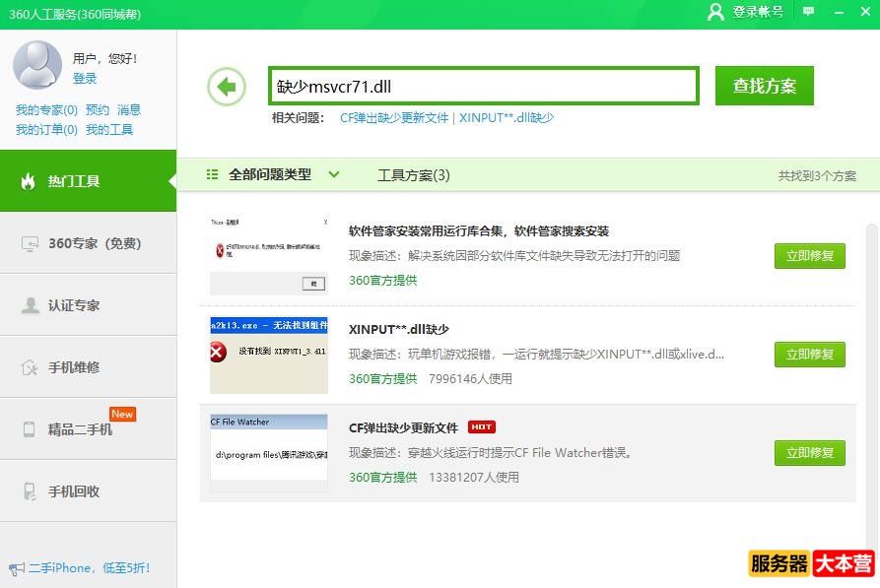This screenshot has width=880, height=588.
Task: Click the search field containing 缺少msvcr71.dll
Action: tap(483, 86)
